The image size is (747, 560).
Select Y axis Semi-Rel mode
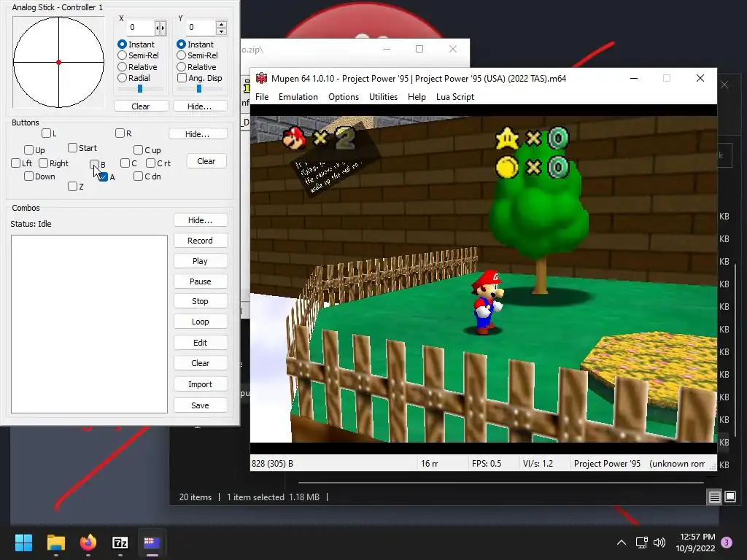click(x=181, y=55)
